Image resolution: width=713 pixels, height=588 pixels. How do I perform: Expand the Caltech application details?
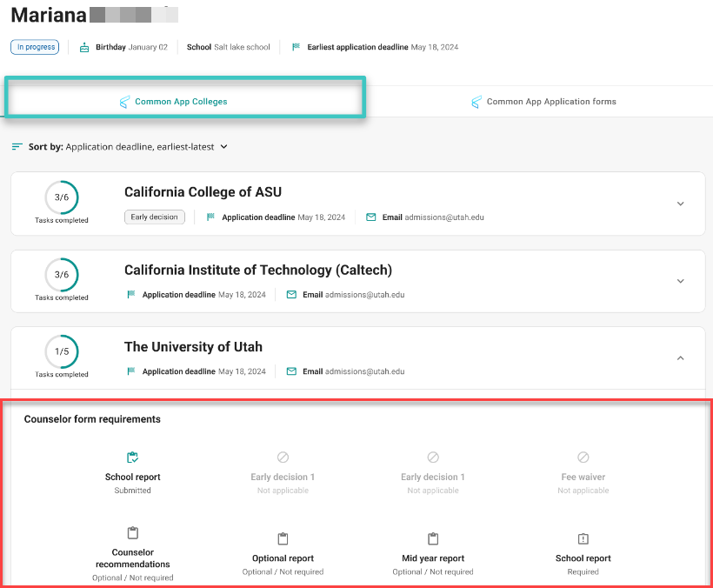point(681,281)
